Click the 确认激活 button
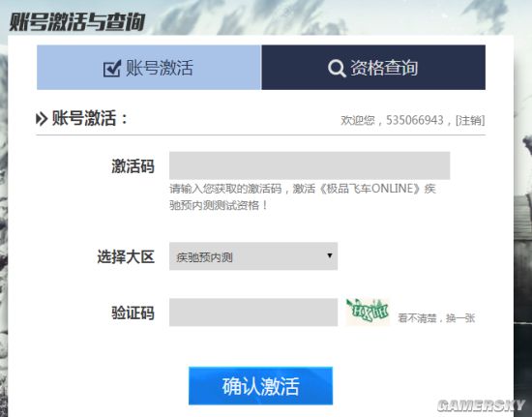The width and height of the screenshot is (532, 417). pyautogui.click(x=260, y=386)
